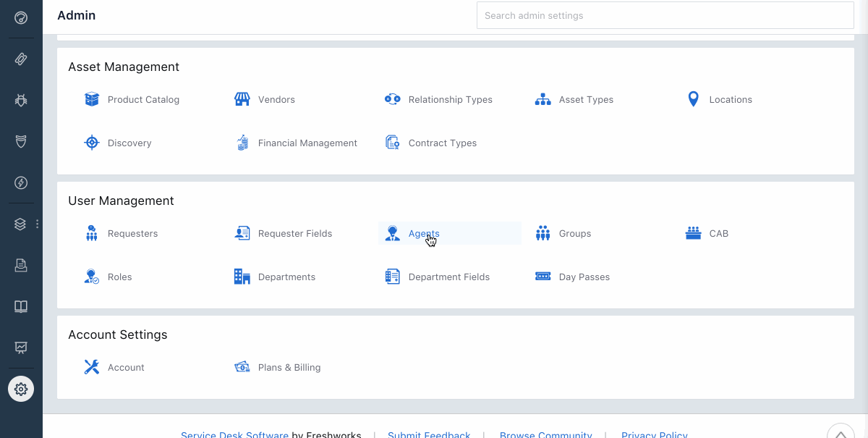The height and width of the screenshot is (438, 868).
Task: Click the Admin settings gear icon
Action: pos(20,388)
